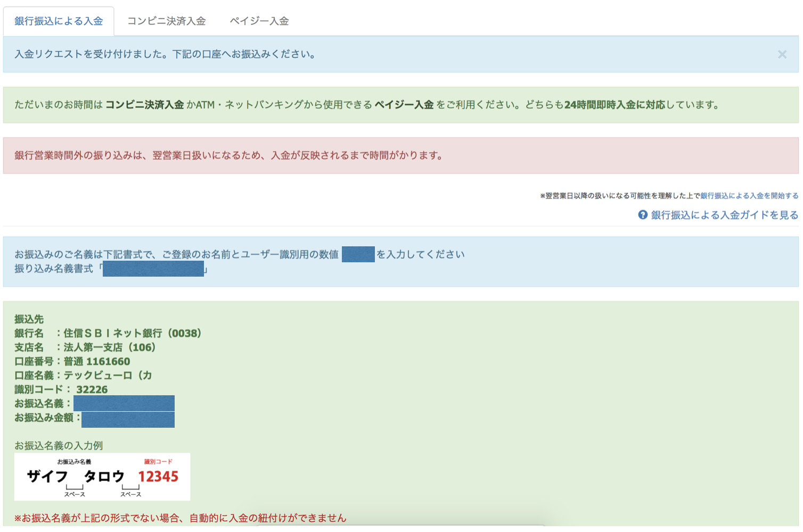Viewport: 803px width, 532px height.
Task: Select the bank name 住信SBIネット銀行(0038)
Action: (133, 334)
